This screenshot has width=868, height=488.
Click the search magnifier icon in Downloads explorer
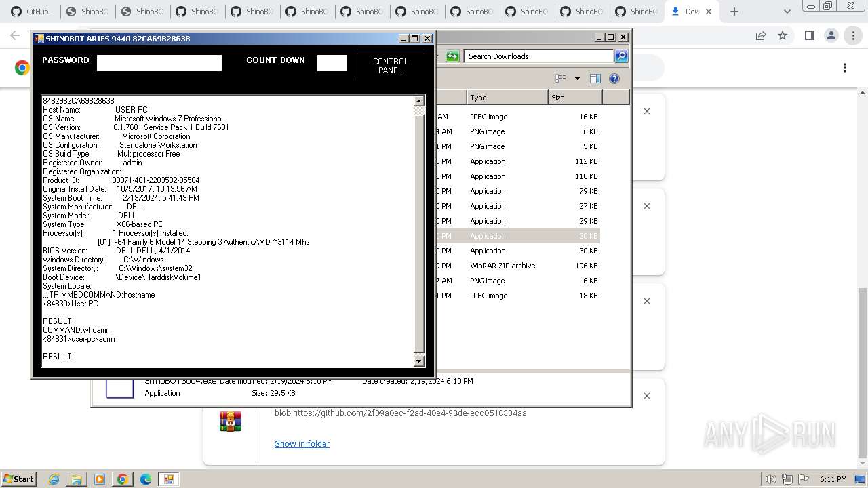[620, 56]
